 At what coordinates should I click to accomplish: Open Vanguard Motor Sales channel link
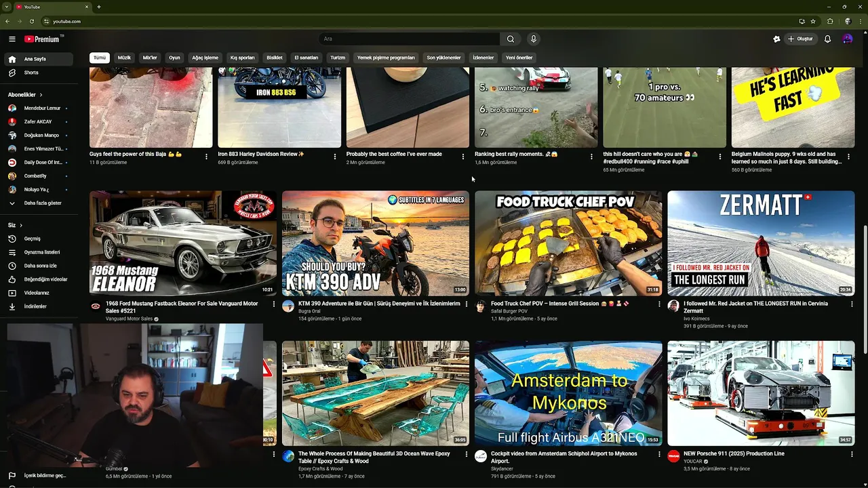tap(129, 319)
